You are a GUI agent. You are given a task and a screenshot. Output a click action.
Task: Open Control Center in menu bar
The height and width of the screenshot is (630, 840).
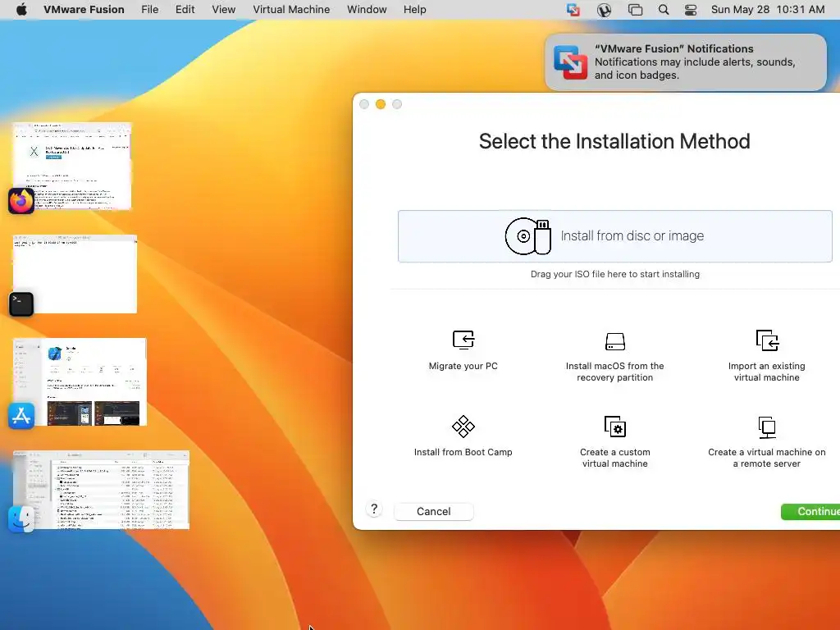point(691,10)
